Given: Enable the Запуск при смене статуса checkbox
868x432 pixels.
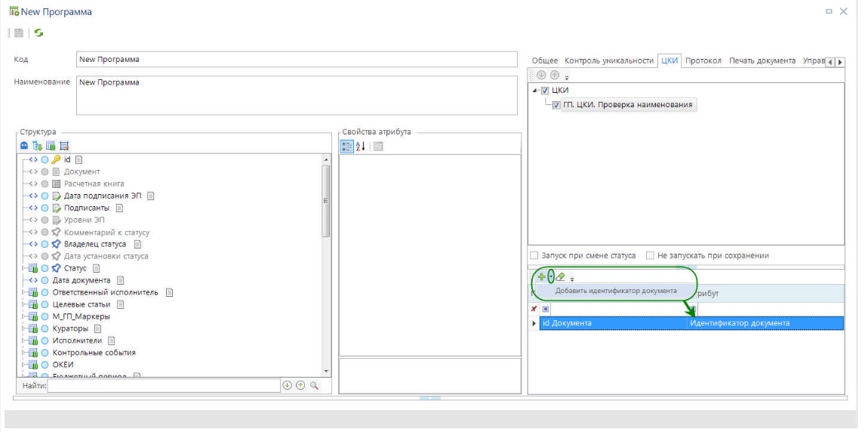Looking at the screenshot, I should tap(534, 256).
